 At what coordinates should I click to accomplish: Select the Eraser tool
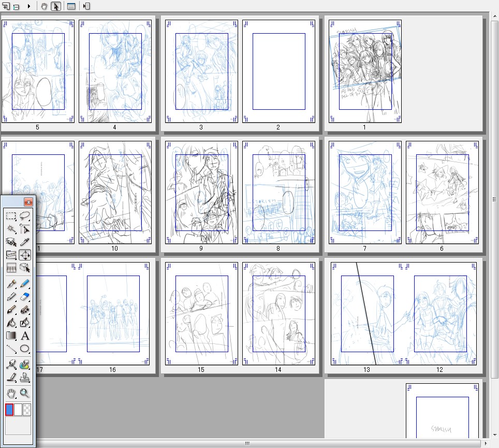point(25,296)
